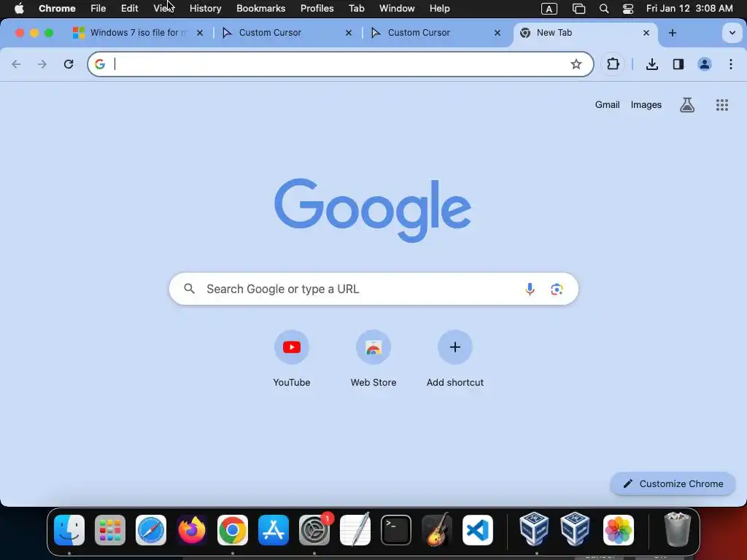
Task: Open TextEdit from the Dock
Action: click(x=355, y=530)
